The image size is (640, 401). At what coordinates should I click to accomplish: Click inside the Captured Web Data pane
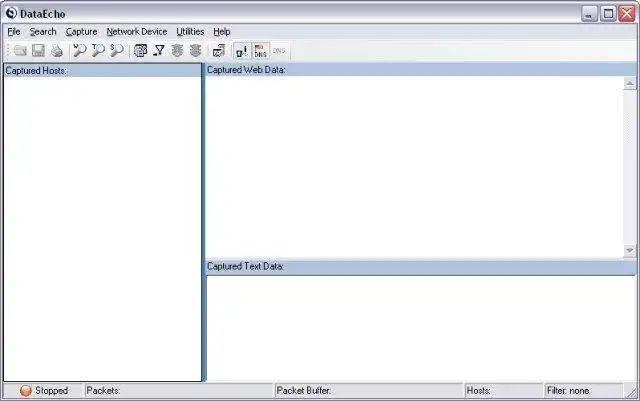[415, 167]
